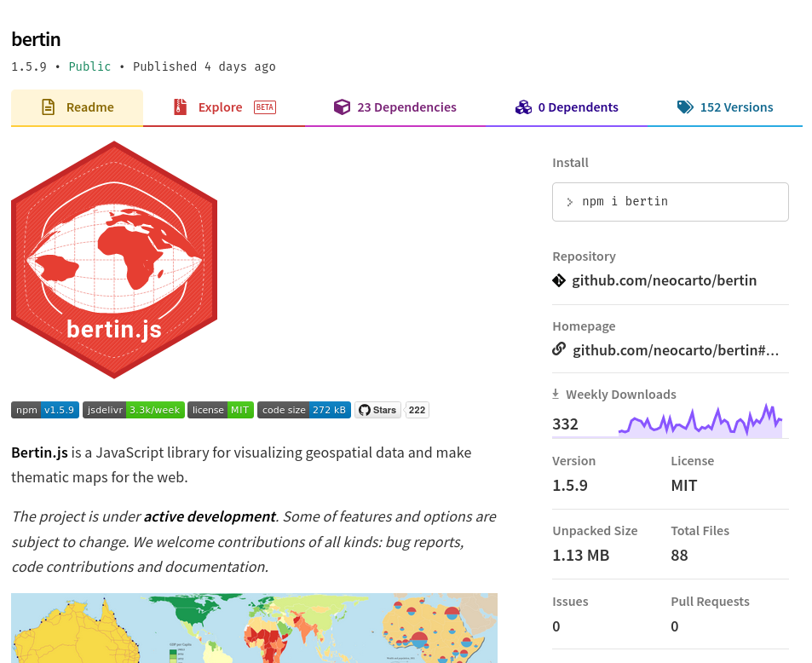Image resolution: width=812 pixels, height=663 pixels.
Task: Click the weekly downloads sparkline chart
Action: pos(700,423)
